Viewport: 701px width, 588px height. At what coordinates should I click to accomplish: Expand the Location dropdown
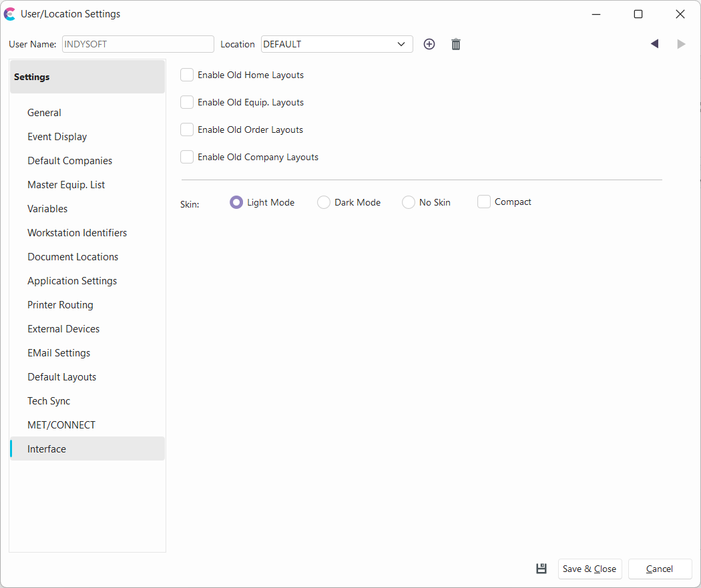401,44
